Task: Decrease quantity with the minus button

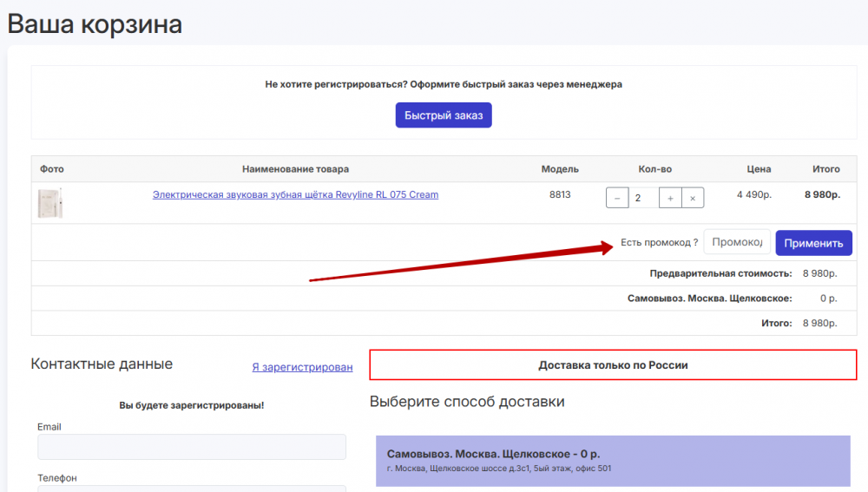Action: click(x=617, y=198)
